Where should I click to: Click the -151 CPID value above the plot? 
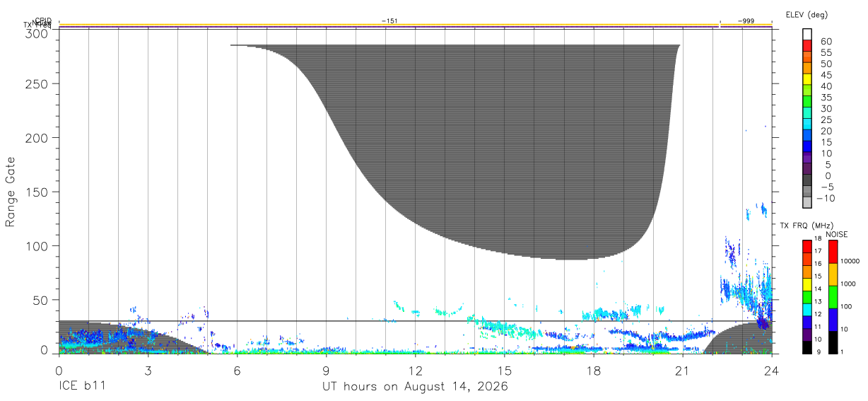coord(389,21)
